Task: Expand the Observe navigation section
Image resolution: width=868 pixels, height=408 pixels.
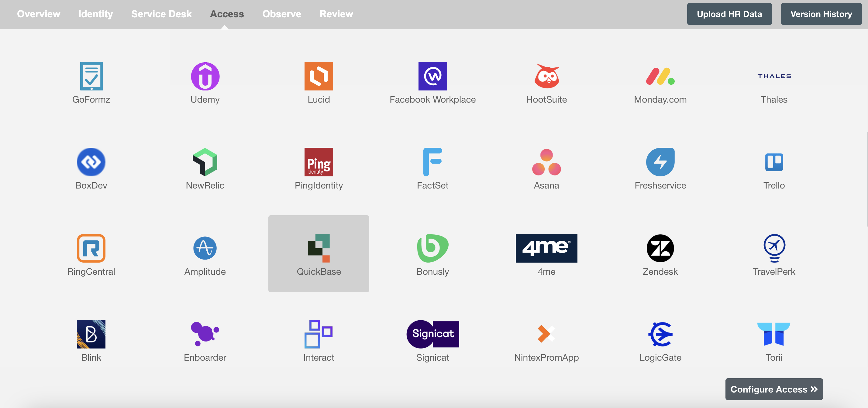Action: click(282, 13)
